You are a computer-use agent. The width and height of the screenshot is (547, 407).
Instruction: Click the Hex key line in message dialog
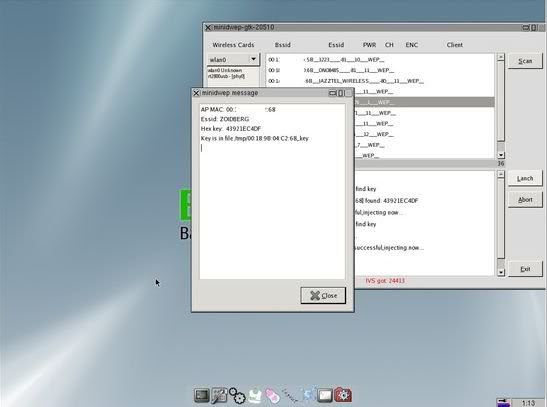[x=231, y=129]
